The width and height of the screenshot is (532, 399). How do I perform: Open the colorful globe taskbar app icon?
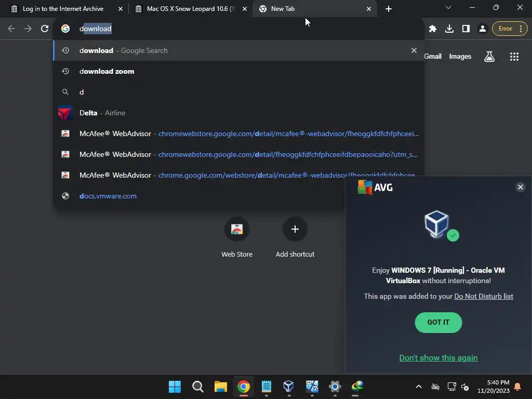coord(357,387)
